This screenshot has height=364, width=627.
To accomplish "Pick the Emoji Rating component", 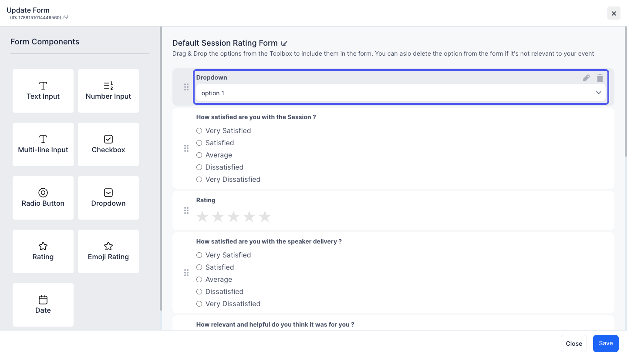I will pos(108,251).
